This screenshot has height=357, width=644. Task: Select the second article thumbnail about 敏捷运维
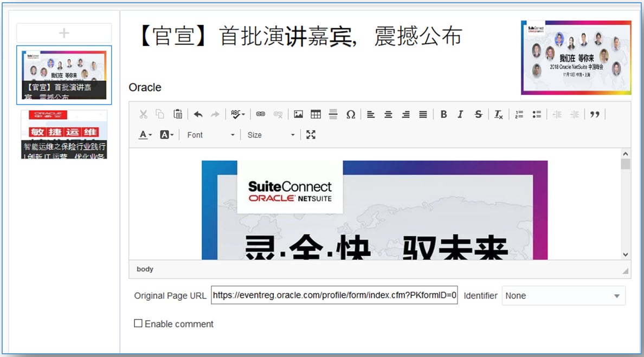pyautogui.click(x=64, y=134)
